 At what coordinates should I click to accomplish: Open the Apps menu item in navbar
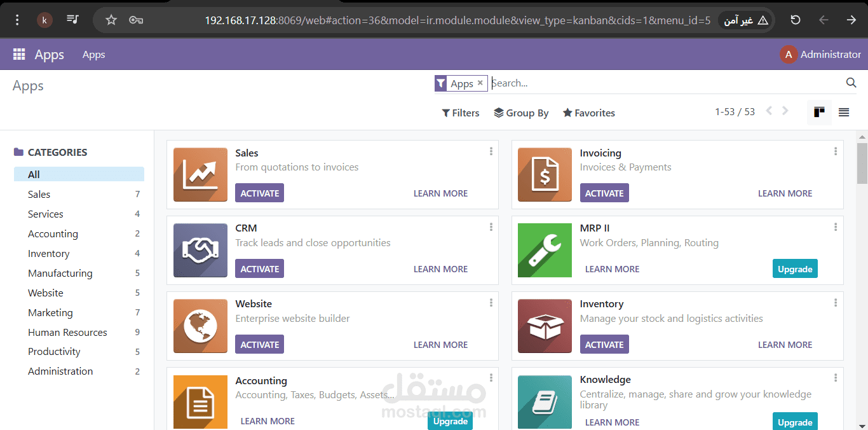pyautogui.click(x=93, y=55)
